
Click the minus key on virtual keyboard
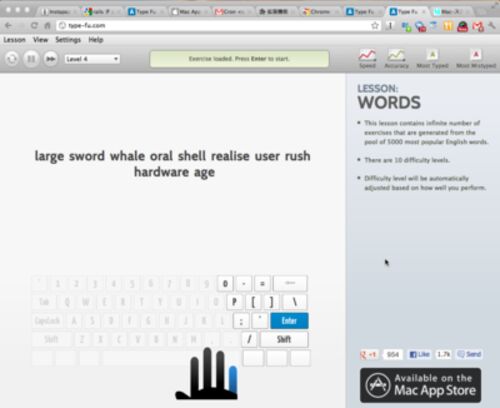point(244,284)
